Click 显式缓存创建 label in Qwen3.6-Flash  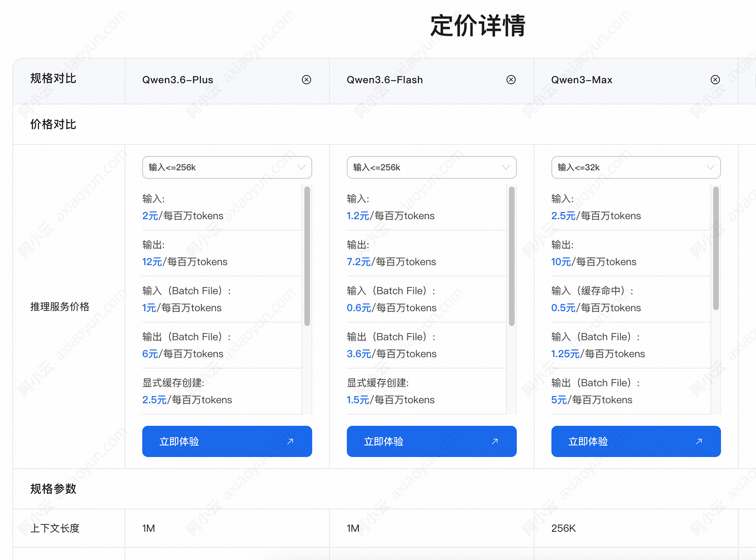(x=378, y=383)
